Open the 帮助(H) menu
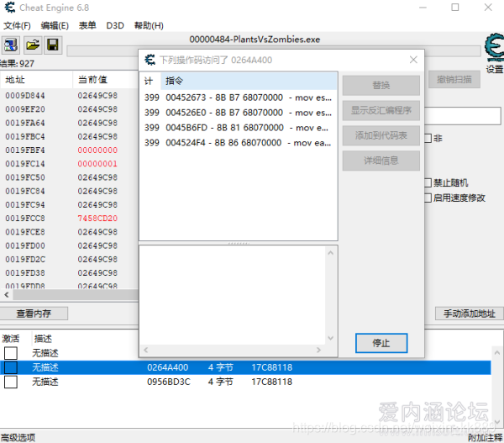This screenshot has height=443, width=504. (149, 25)
